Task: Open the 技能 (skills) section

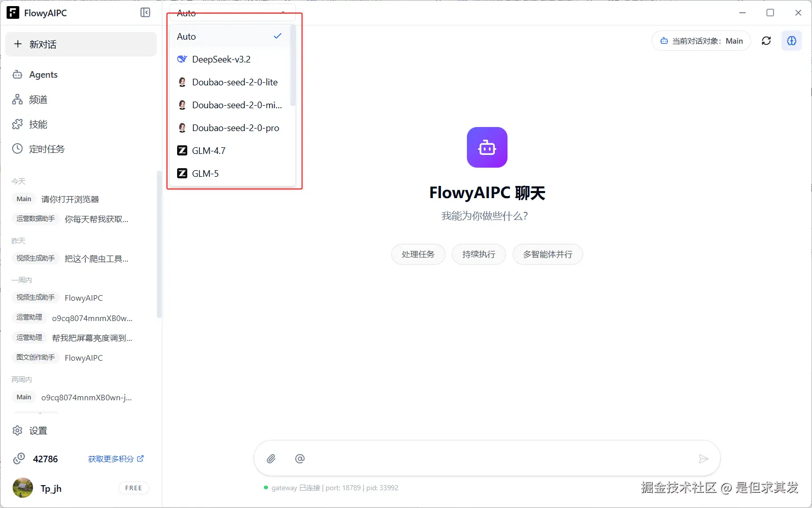Action: (38, 124)
